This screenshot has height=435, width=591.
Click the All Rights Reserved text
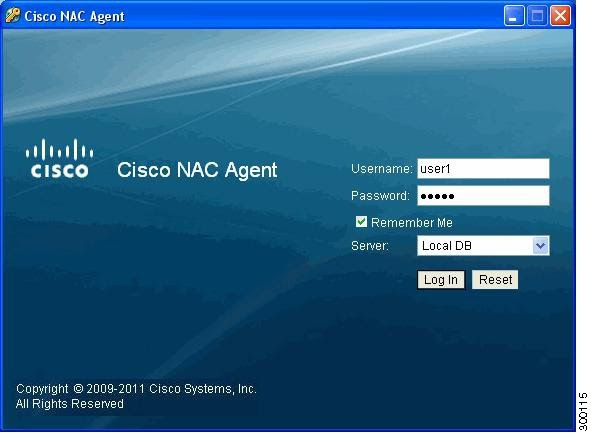(x=70, y=404)
